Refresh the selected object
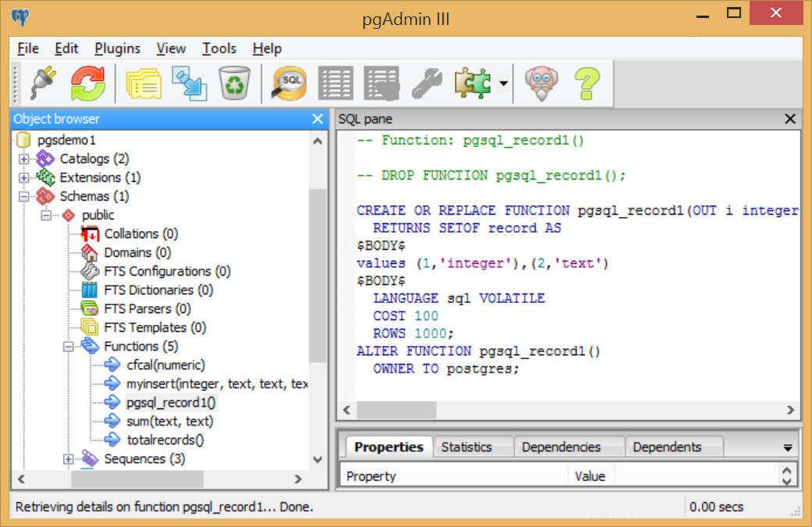Image resolution: width=812 pixels, height=527 pixels. point(88,83)
